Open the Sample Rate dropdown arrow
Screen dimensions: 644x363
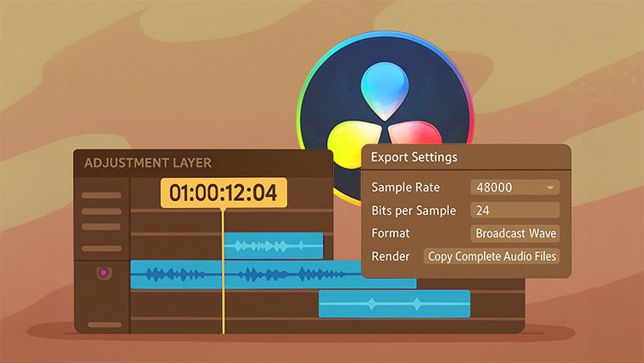(x=550, y=187)
